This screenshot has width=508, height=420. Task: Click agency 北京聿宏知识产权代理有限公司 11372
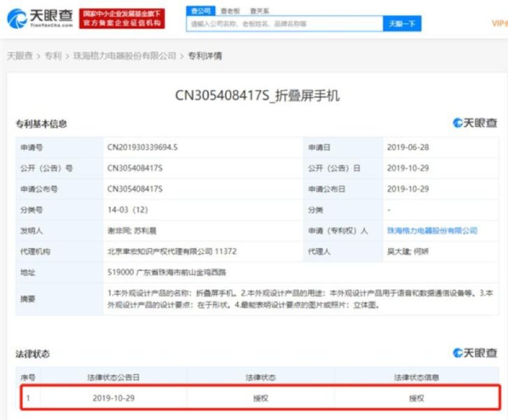coord(172,252)
